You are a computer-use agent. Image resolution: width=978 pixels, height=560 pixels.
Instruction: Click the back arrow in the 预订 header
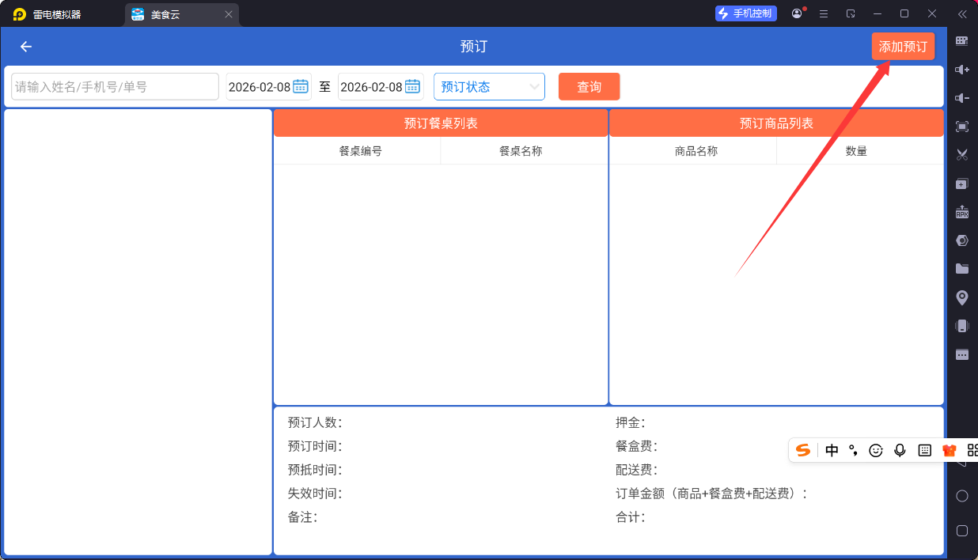[26, 47]
